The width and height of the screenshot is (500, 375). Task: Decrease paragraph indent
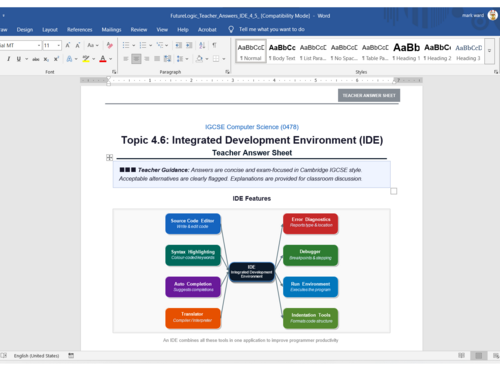(x=179, y=45)
